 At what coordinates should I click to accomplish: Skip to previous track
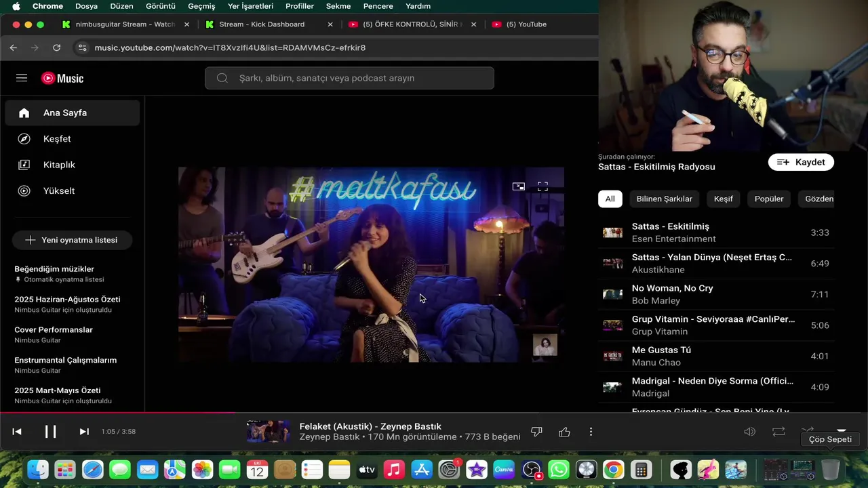17,432
